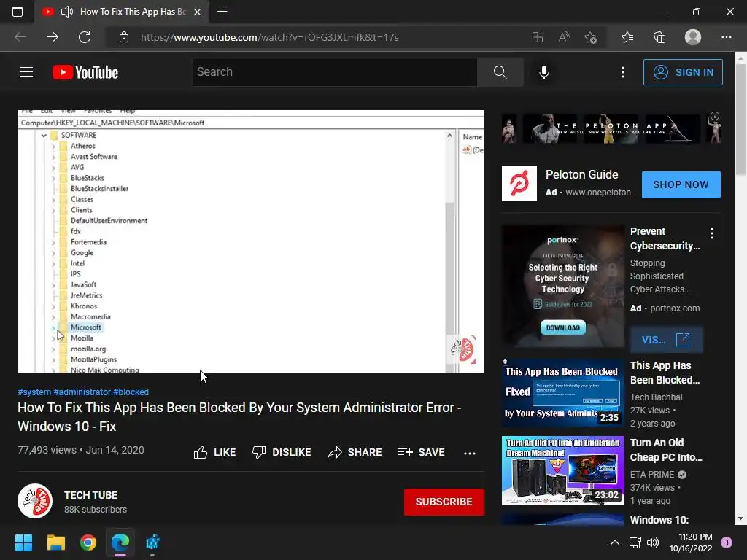Open the Favorites list
Image resolution: width=747 pixels, height=560 pixels.
tap(627, 37)
